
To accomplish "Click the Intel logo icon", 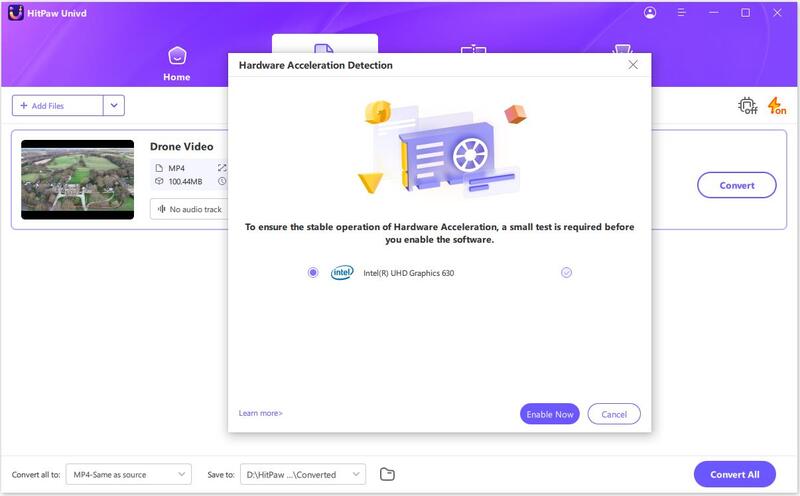I will (342, 272).
